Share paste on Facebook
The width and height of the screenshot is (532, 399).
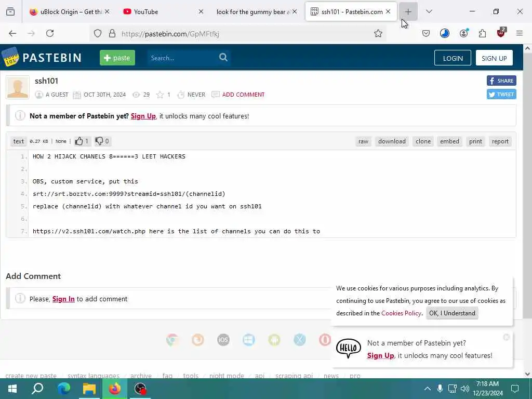501,81
